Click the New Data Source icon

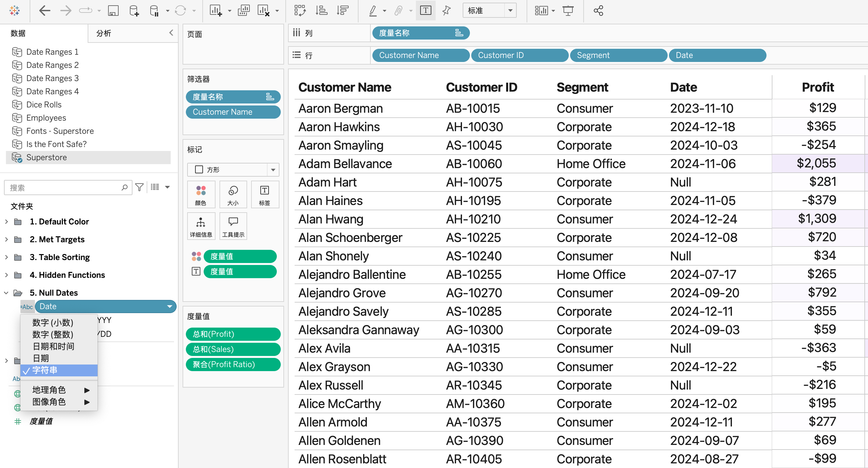[134, 11]
